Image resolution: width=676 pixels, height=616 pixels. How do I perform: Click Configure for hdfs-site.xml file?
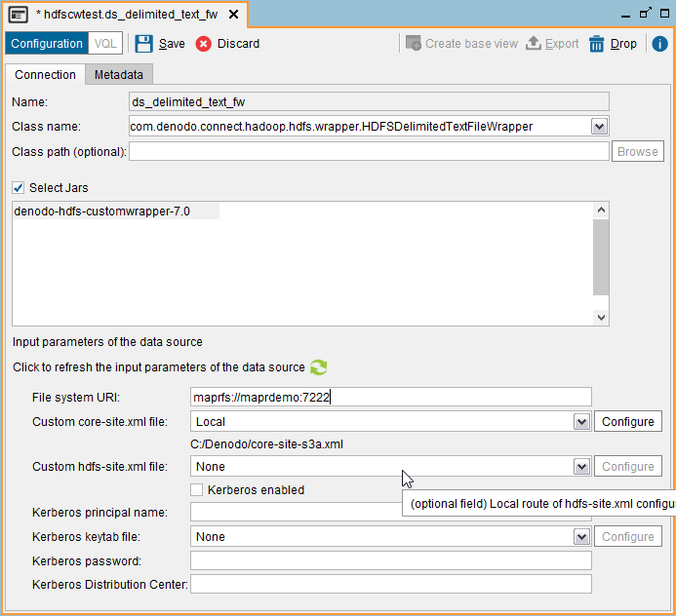tap(628, 467)
